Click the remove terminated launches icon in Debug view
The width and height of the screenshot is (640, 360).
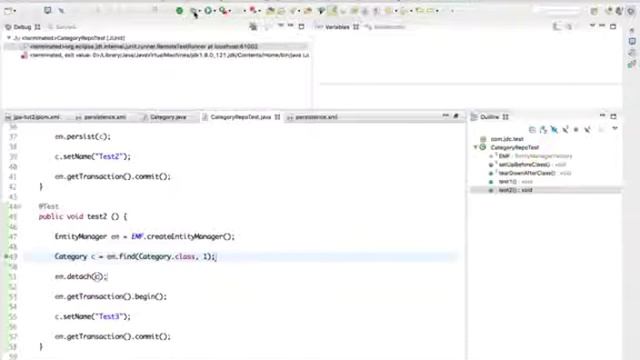coord(253,27)
